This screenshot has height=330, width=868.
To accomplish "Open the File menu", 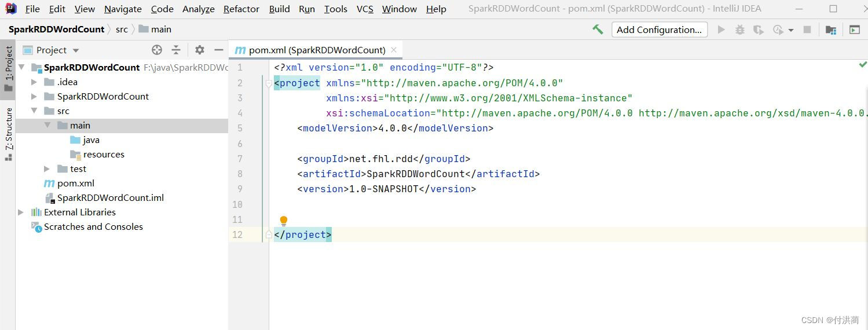I will 32,9.
